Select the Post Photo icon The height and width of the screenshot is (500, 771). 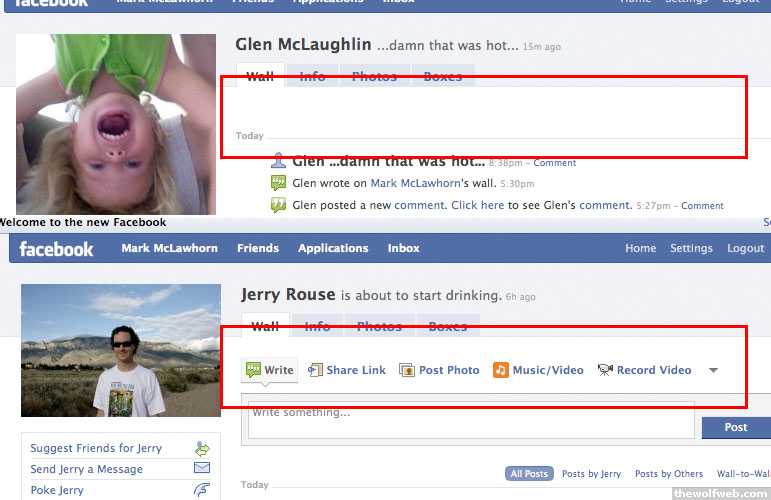[407, 370]
